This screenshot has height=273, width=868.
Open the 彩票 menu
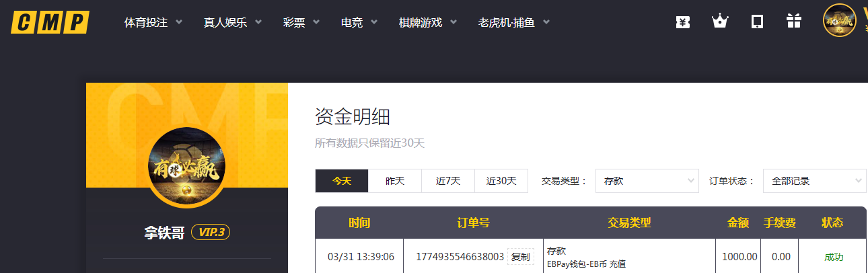(294, 22)
